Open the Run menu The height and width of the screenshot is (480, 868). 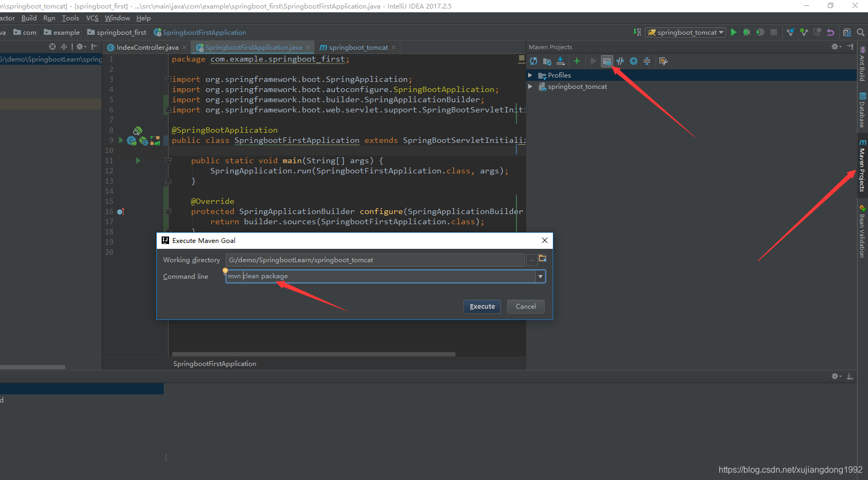49,18
